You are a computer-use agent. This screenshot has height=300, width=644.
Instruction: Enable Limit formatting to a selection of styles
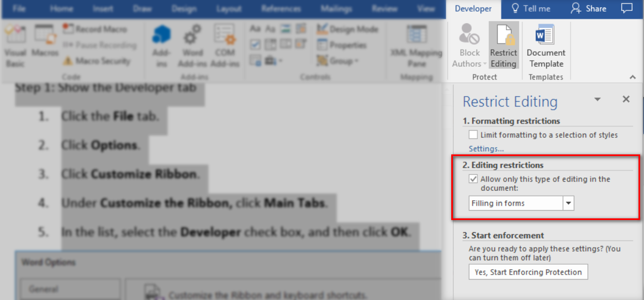coord(473,135)
